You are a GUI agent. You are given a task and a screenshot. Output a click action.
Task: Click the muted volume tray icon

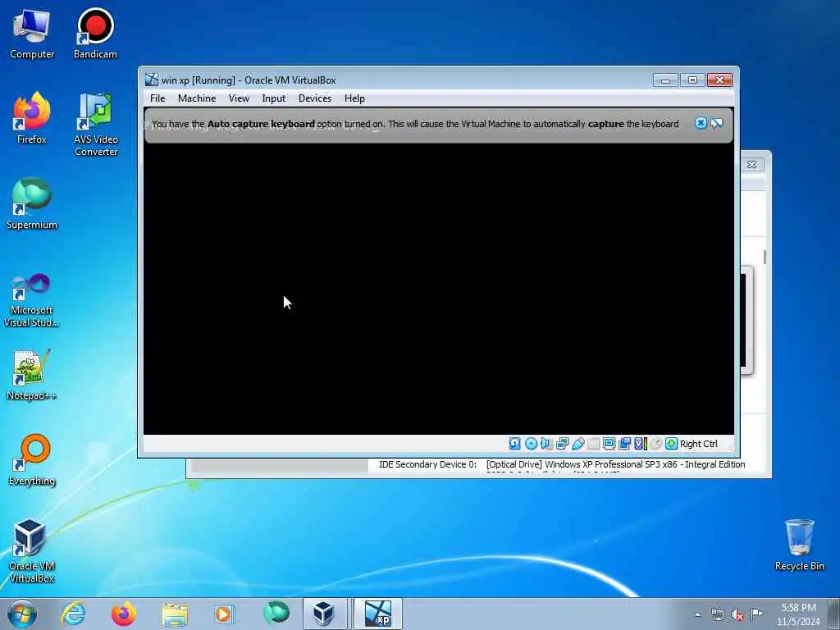tap(737, 615)
